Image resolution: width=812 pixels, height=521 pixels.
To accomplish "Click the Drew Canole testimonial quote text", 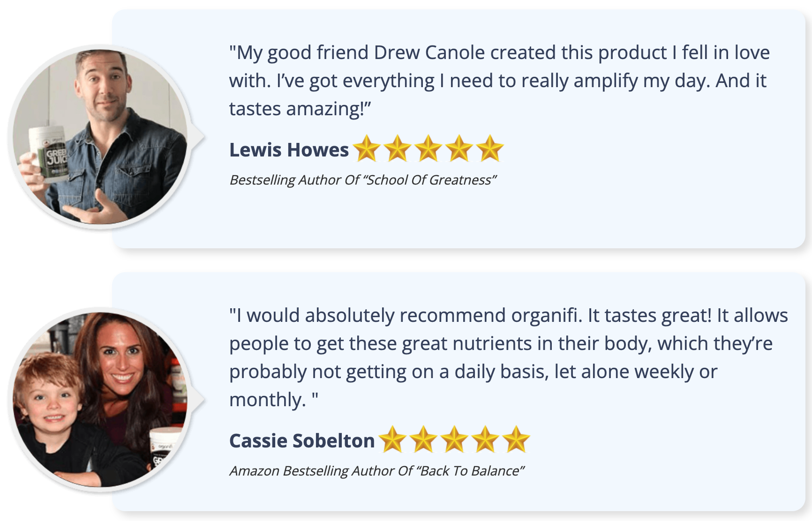I will (x=499, y=81).
